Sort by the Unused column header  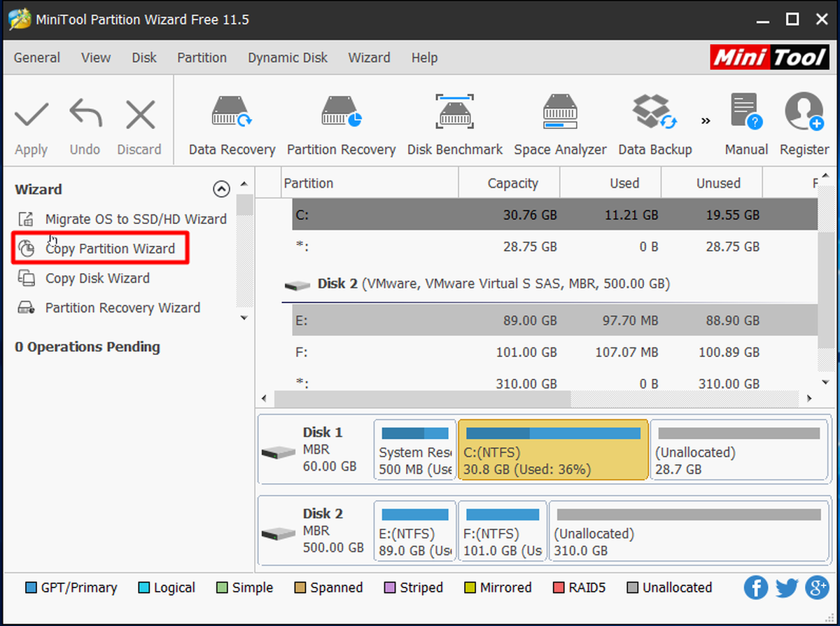tap(712, 183)
